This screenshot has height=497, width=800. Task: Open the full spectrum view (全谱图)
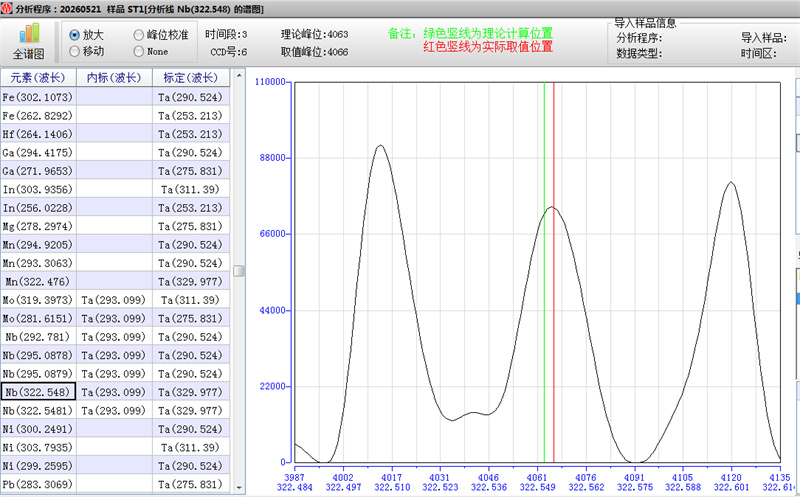29,42
